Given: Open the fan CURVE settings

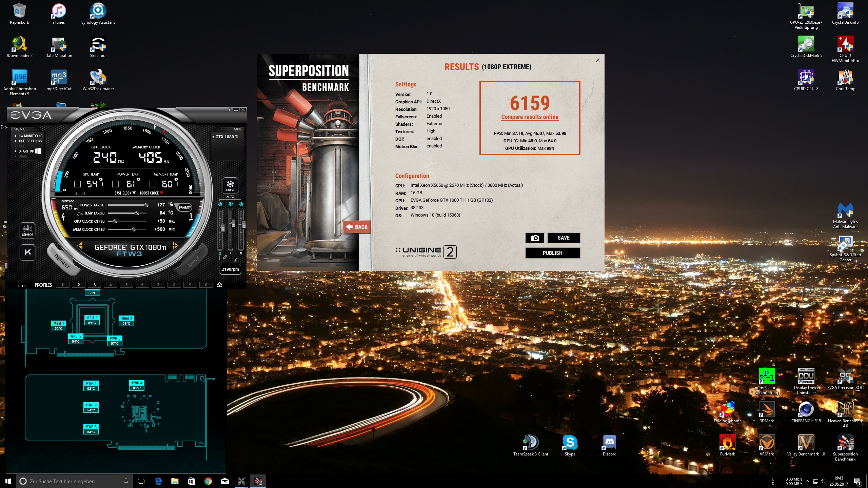Looking at the screenshot, I should [x=230, y=185].
